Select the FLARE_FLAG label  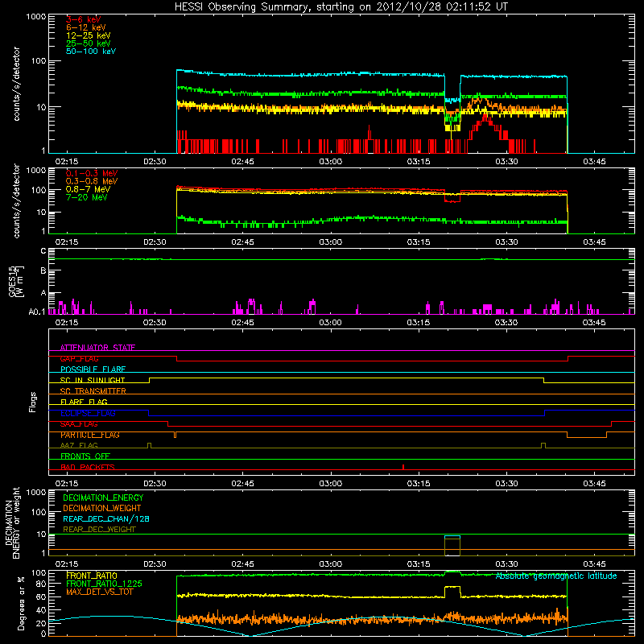[x=84, y=402]
